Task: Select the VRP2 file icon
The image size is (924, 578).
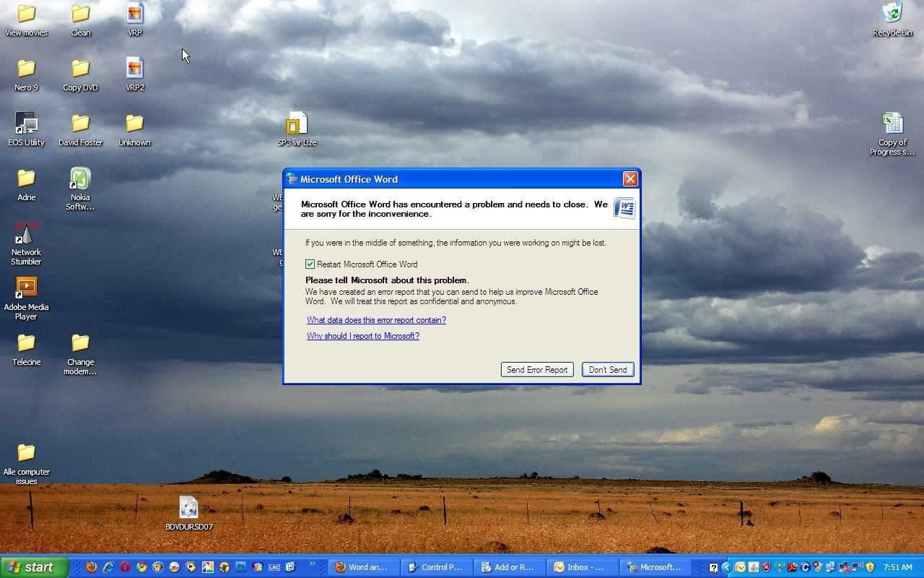Action: 135,74
